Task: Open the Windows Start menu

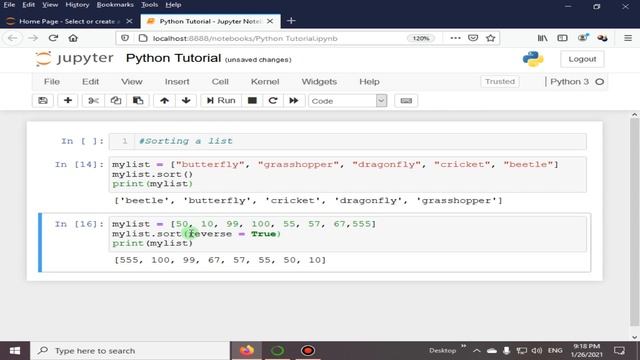Action: (x=15, y=351)
